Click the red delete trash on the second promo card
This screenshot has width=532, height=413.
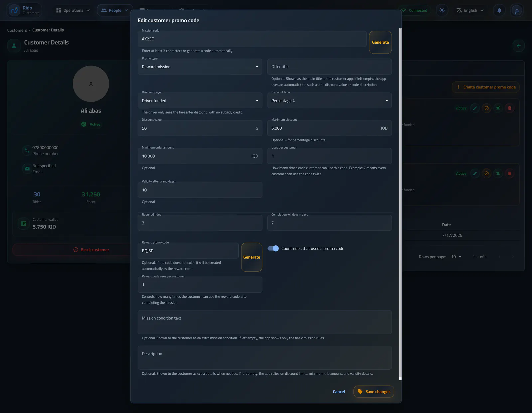(x=509, y=173)
